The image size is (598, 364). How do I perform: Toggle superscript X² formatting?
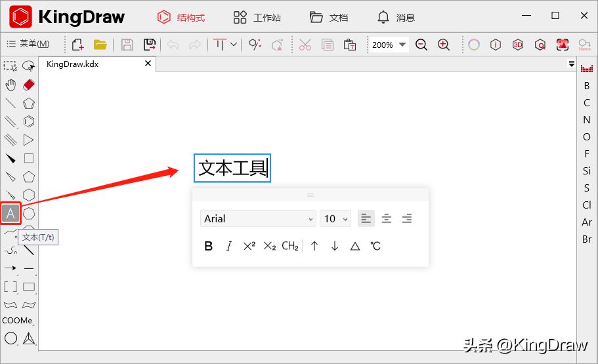(x=249, y=246)
